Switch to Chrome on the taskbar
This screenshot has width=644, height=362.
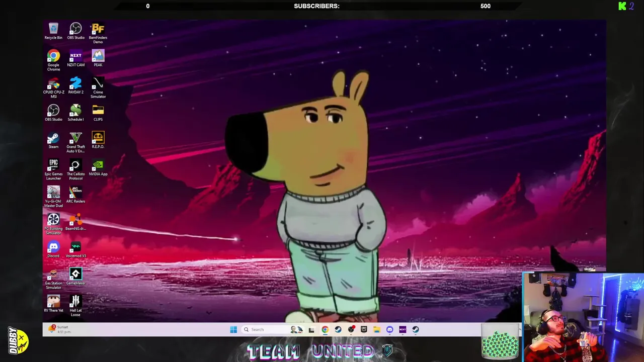tap(325, 330)
